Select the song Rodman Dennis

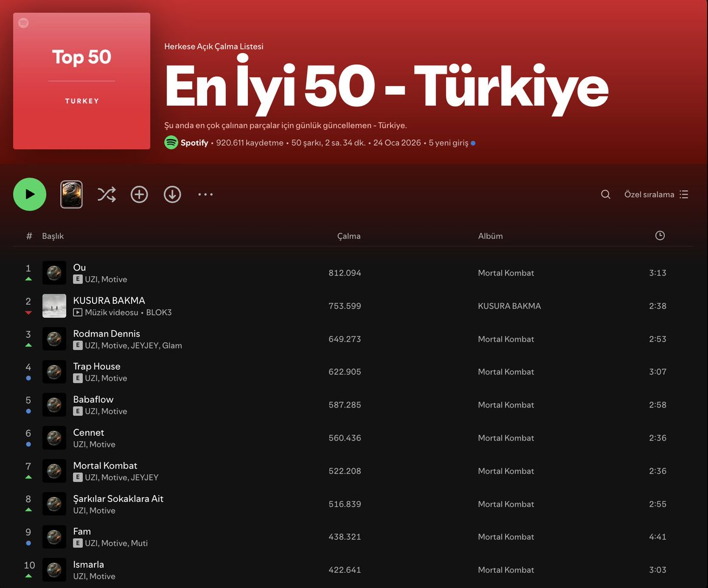(x=106, y=333)
